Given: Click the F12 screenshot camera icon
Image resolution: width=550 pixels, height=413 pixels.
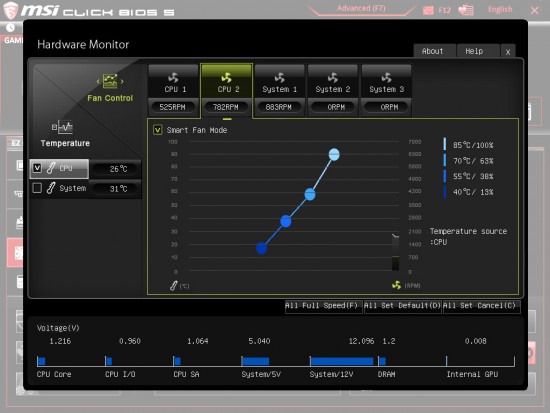Looking at the screenshot, I should [428, 10].
